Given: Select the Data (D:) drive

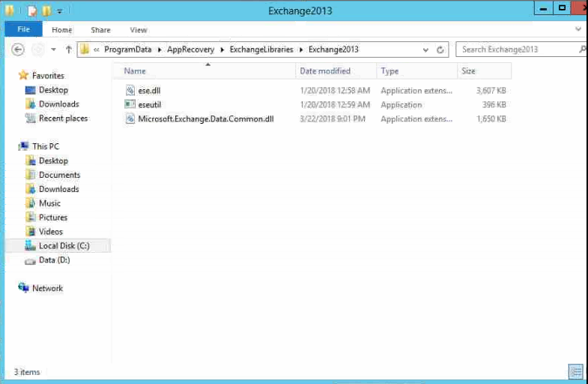Looking at the screenshot, I should [x=55, y=260].
